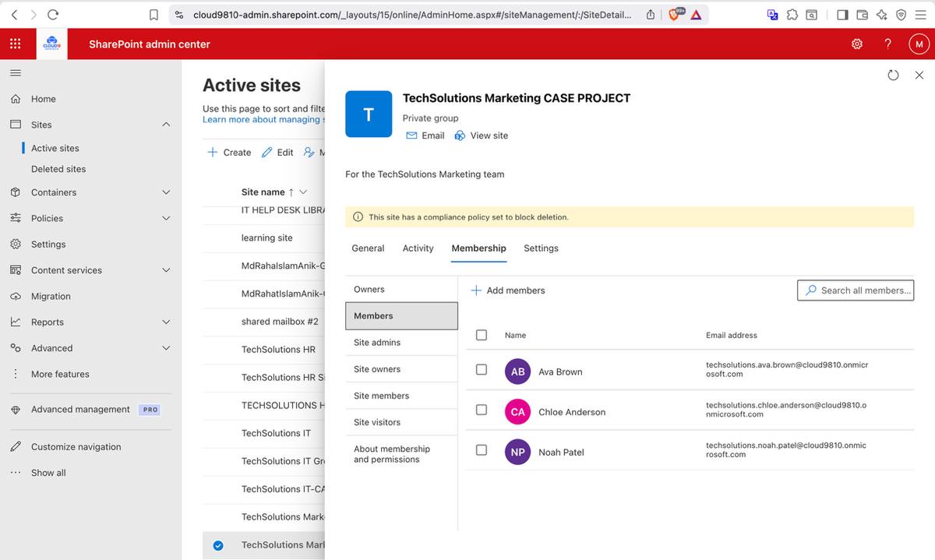935x560 pixels.
Task: Click the Search all members field
Action: coord(856,291)
